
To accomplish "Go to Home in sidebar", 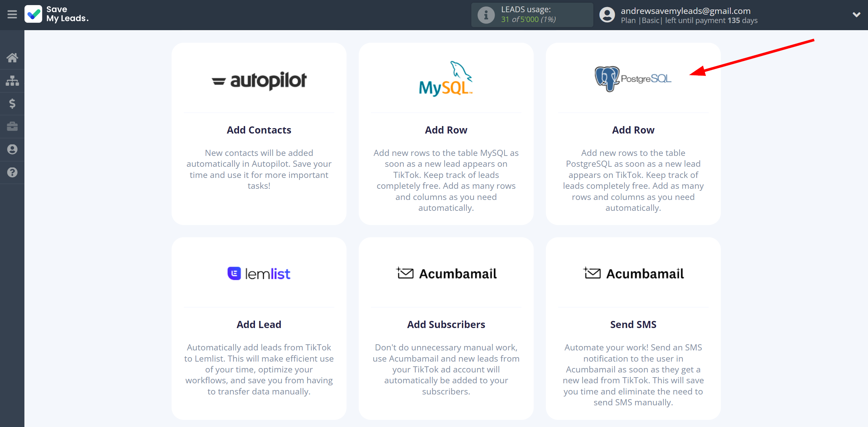I will (x=12, y=58).
